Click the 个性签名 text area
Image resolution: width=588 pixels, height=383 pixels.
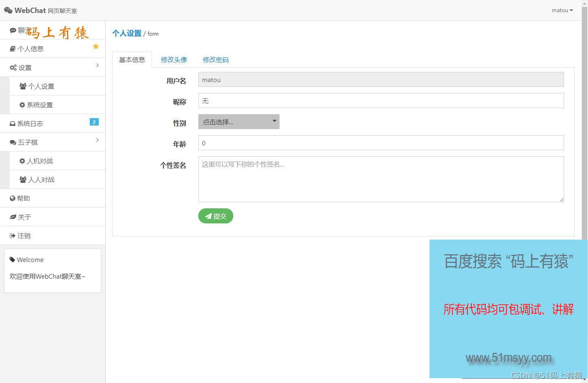click(381, 179)
